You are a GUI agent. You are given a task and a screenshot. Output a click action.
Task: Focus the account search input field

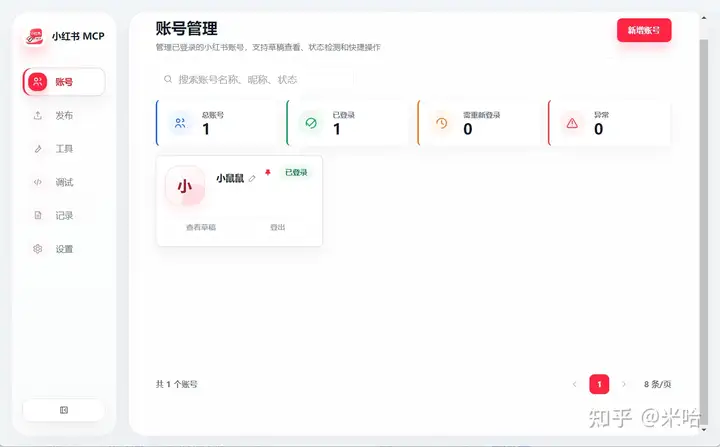255,79
